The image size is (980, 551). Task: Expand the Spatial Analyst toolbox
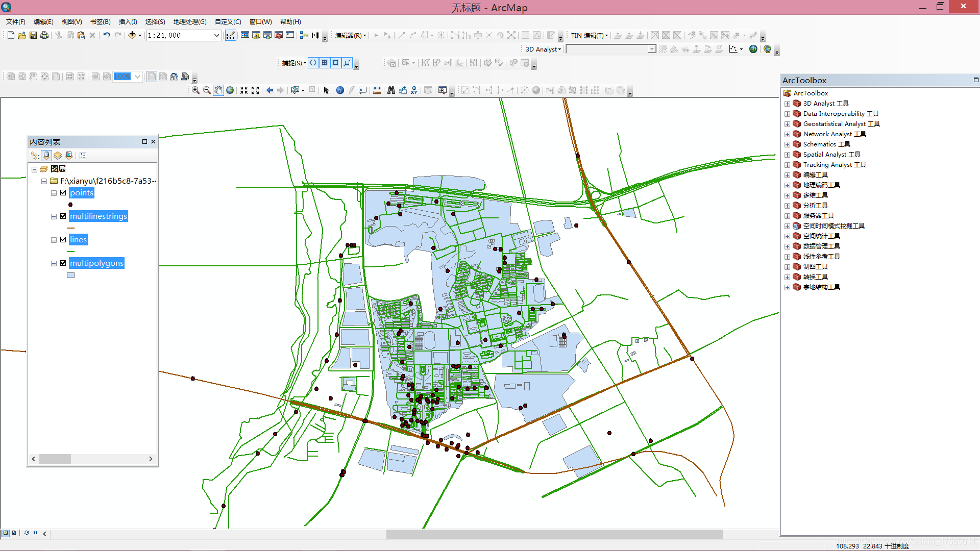click(x=787, y=155)
